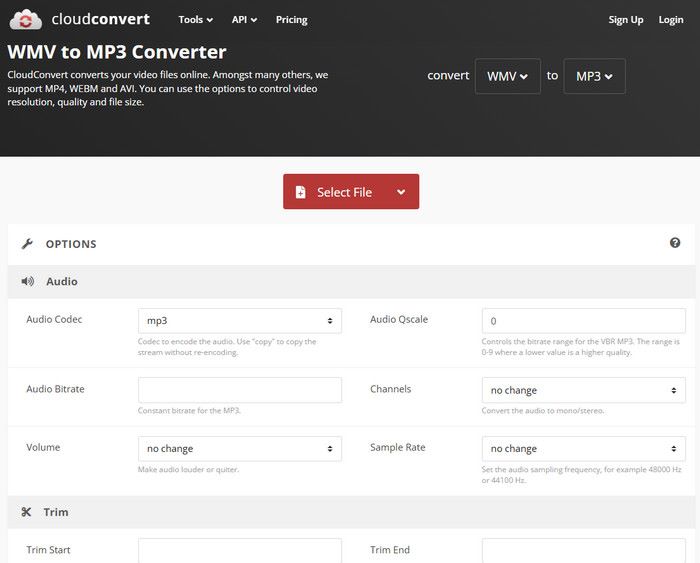Screen dimensions: 700x563
Task: Click the file-plus icon on Select File
Action: pyautogui.click(x=300, y=192)
